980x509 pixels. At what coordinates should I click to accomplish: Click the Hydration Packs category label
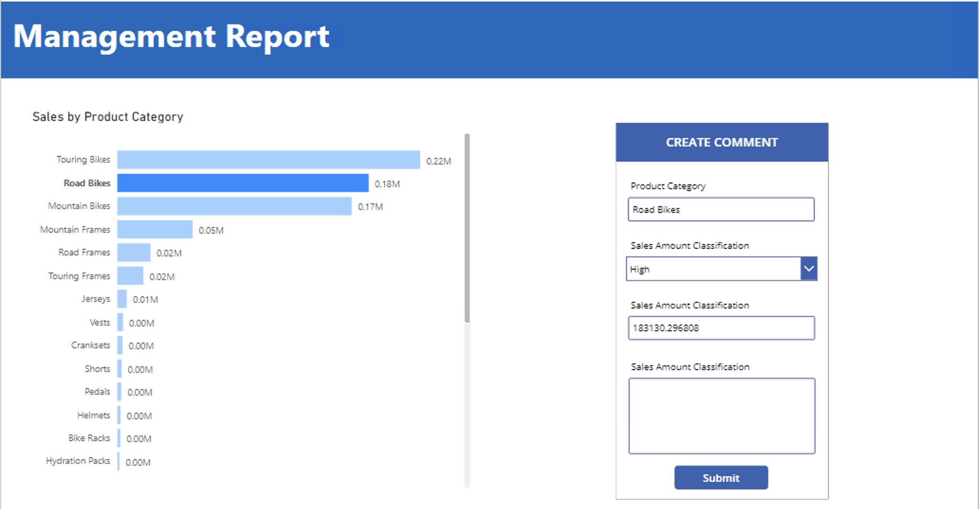click(78, 461)
